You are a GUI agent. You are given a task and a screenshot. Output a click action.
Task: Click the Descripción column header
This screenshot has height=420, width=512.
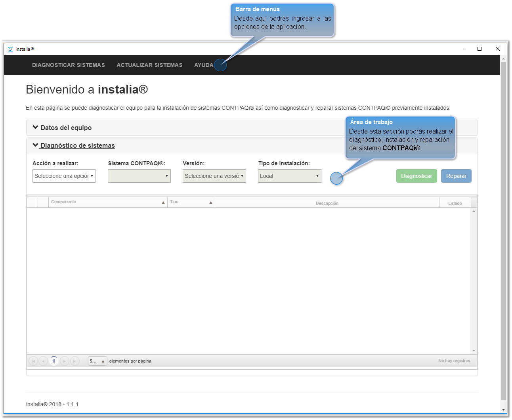pos(327,203)
